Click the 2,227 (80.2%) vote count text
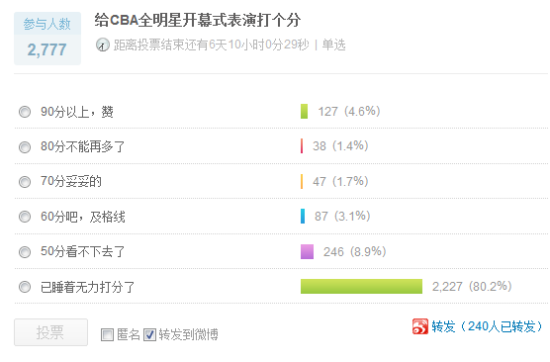550x362 pixels. coord(472,287)
